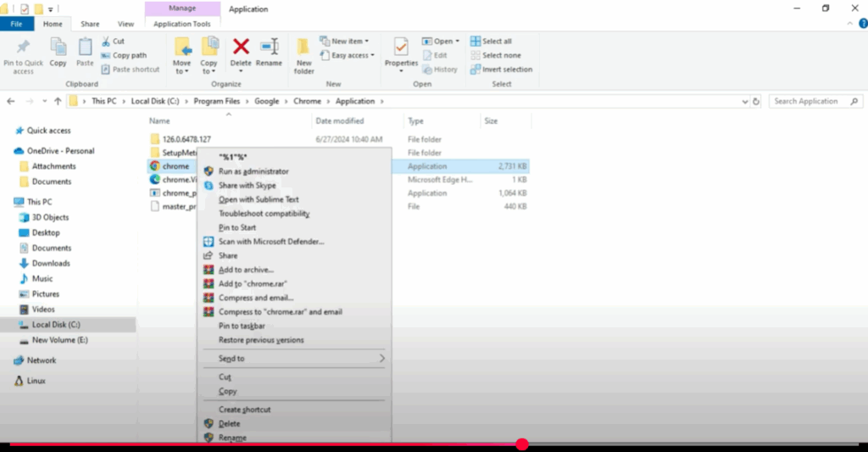Click History in the ribbon
Viewport: 868px width, 452px height.
pyautogui.click(x=440, y=70)
